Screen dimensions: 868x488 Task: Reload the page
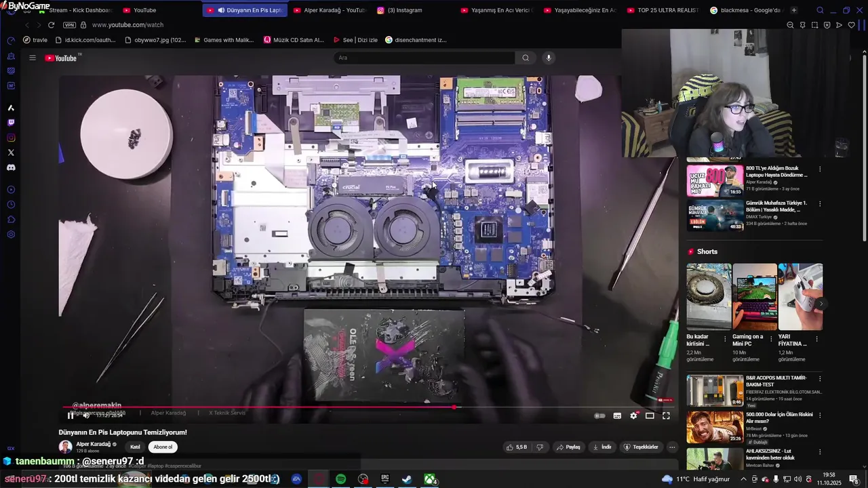coord(51,25)
